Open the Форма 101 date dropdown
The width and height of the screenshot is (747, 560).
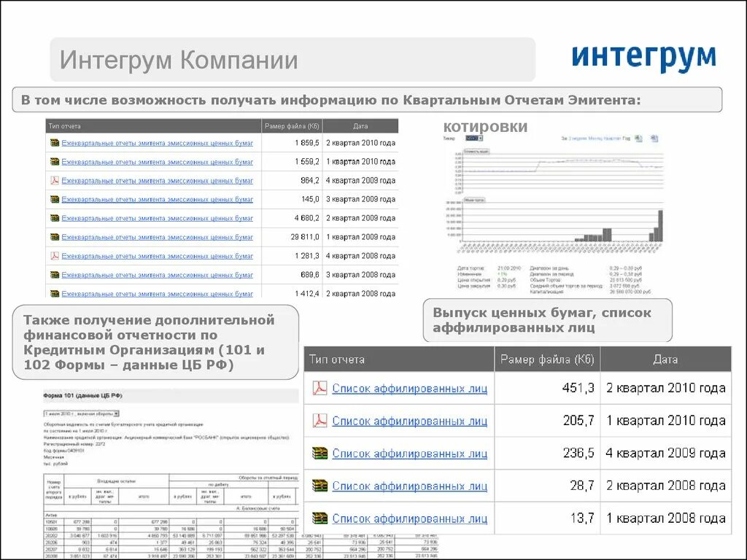tap(82, 414)
